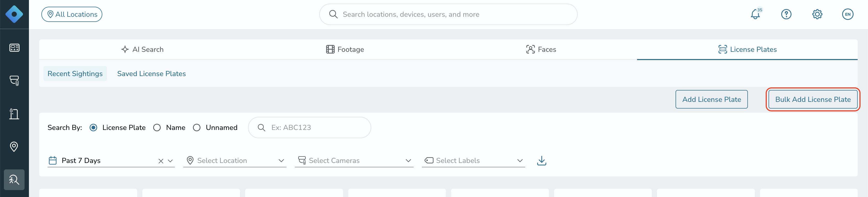Open the person search icon in sidebar
868x197 pixels.
point(14,179)
